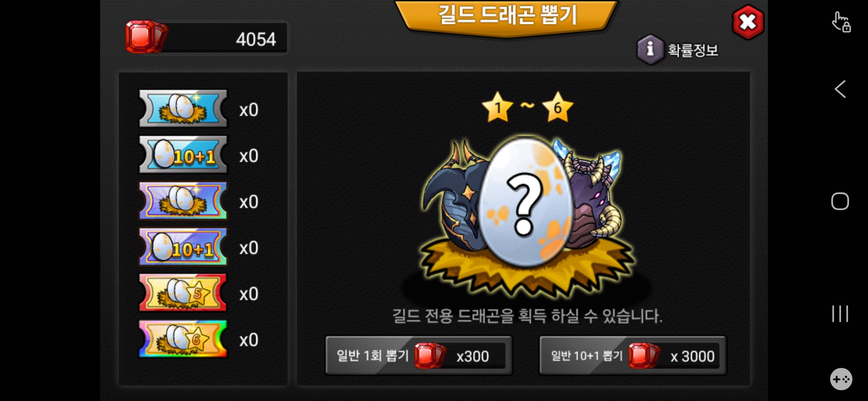Select the blue single egg ticket

click(183, 108)
